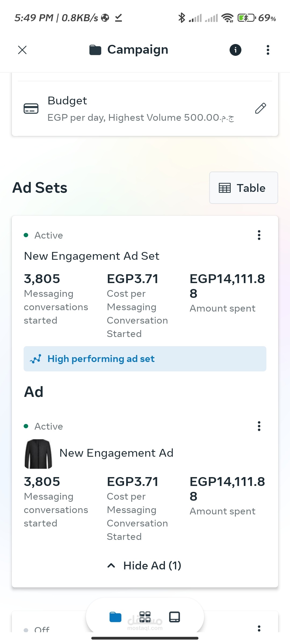Switch Ad Sets to Table view
The image size is (290, 644).
[x=243, y=188]
